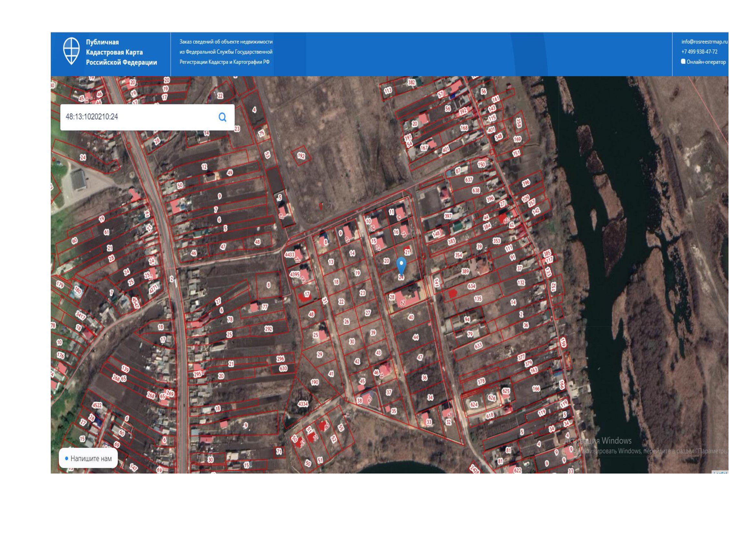The width and height of the screenshot is (756, 535).
Task: Click the Онлайн-оператор chat icon
Action: 683,61
